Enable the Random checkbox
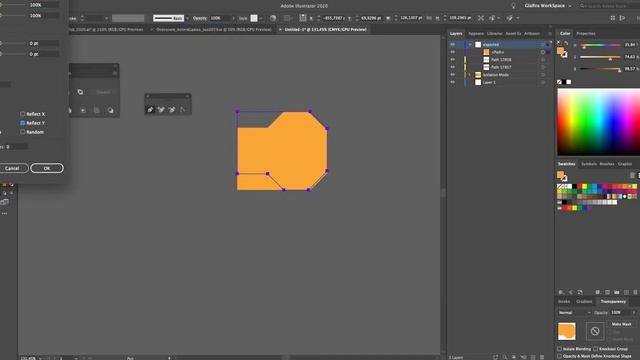This screenshot has height=360, width=640. pyautogui.click(x=22, y=132)
